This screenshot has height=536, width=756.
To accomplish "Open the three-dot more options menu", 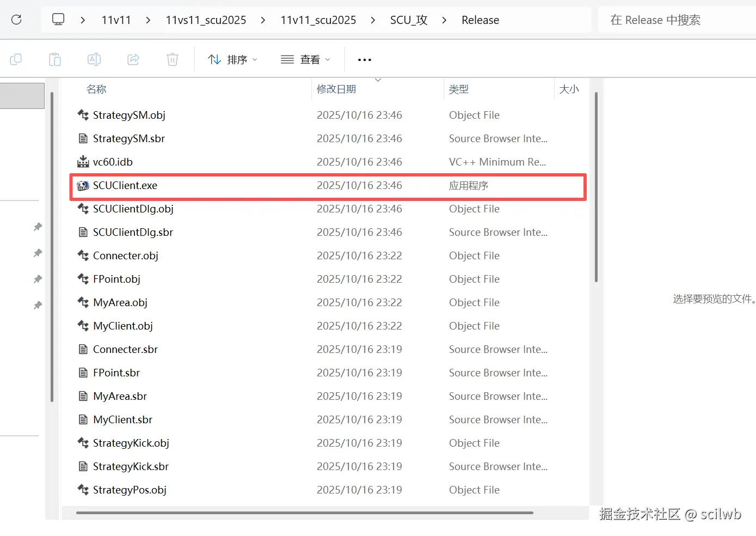I will [365, 59].
